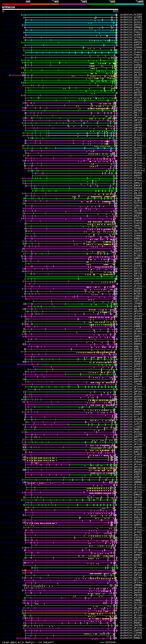Open hit UniRef100_Q40375
Screen dimensions: 146x644
(131, 20)
